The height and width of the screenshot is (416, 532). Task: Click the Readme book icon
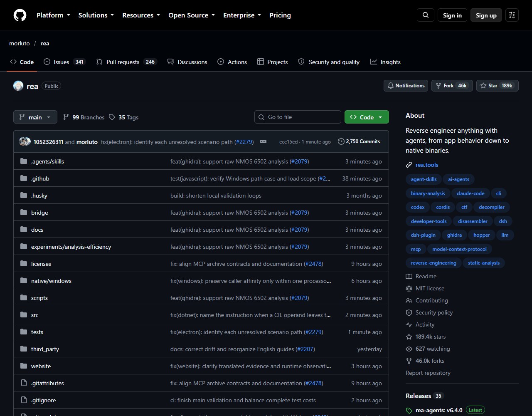coord(409,276)
